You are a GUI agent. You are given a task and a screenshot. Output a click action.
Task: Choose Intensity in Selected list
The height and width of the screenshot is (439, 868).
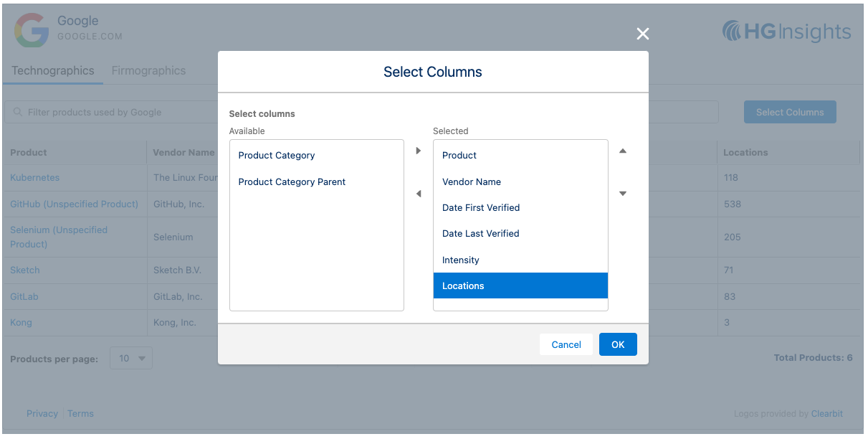click(x=461, y=260)
